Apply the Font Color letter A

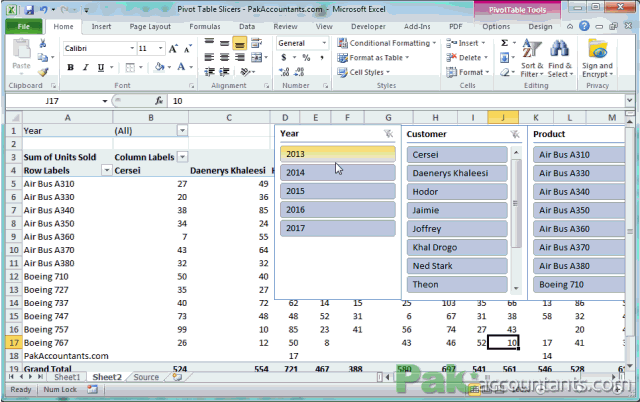(x=181, y=67)
